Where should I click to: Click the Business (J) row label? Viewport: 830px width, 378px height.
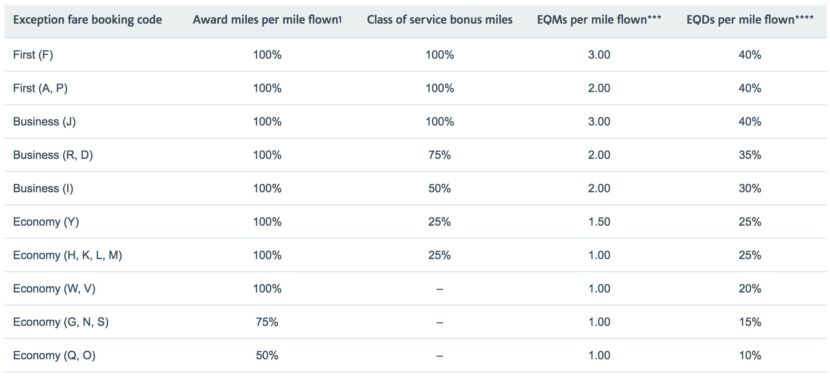point(43,122)
